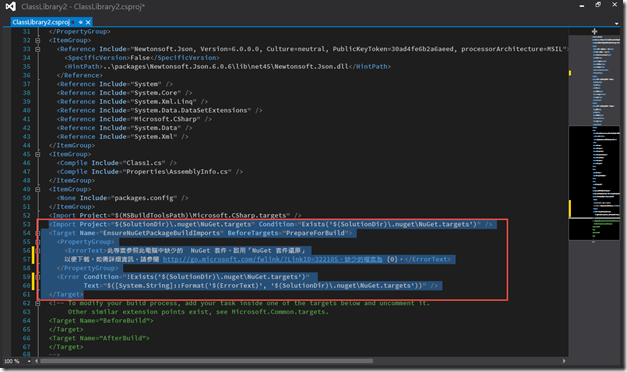Collapse the PropertyGroup on line 55

38,242
